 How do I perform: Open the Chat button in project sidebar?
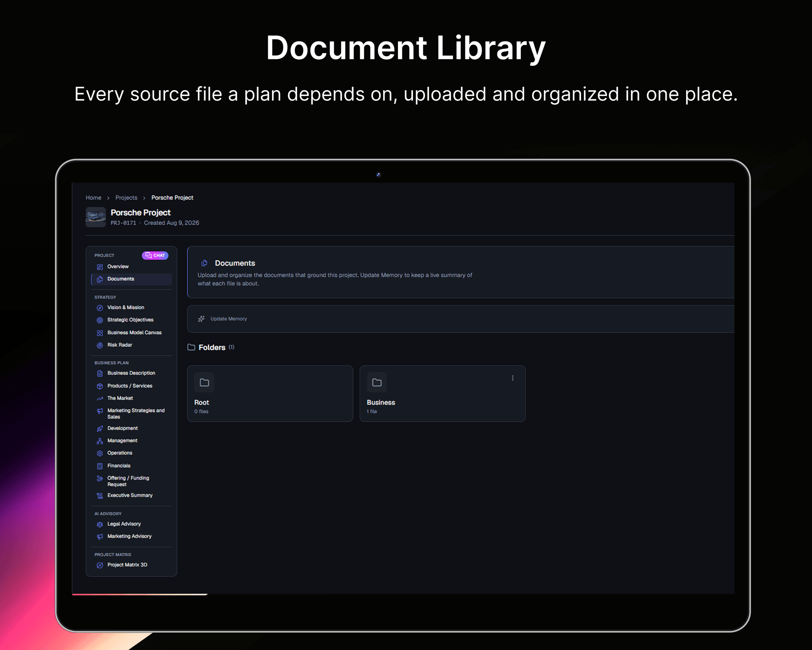[155, 256]
